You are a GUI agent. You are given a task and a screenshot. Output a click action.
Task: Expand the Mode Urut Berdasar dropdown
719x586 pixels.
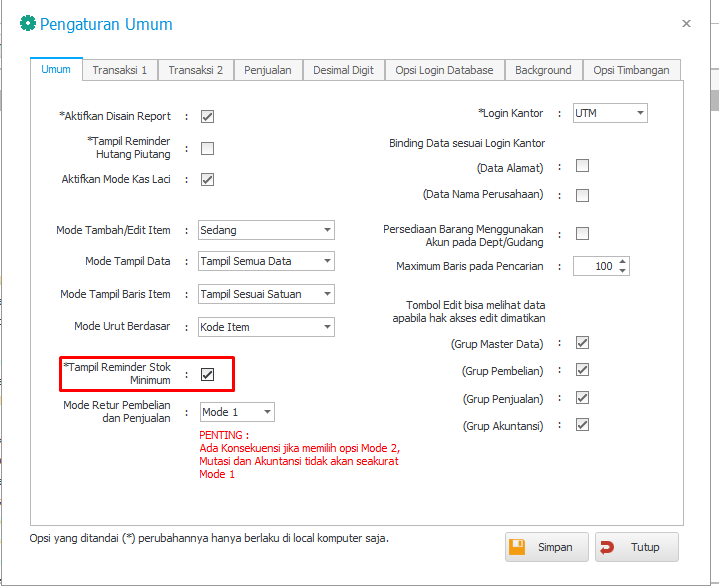tap(266, 327)
